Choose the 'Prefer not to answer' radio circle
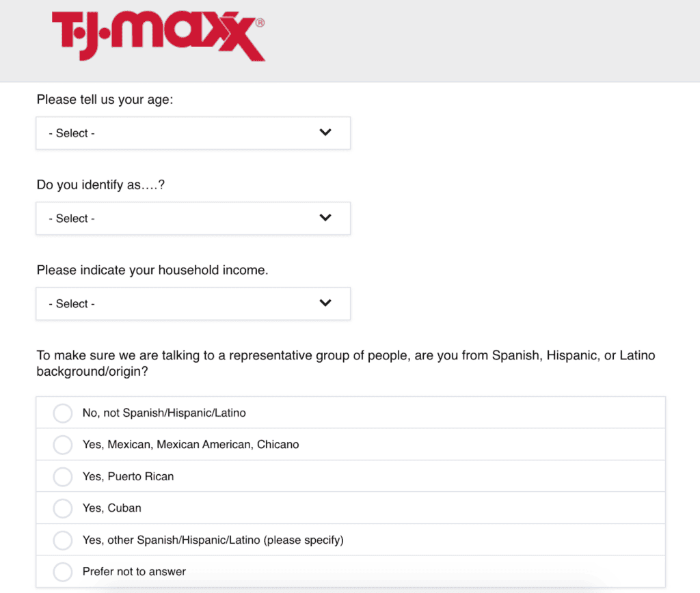 (63, 572)
